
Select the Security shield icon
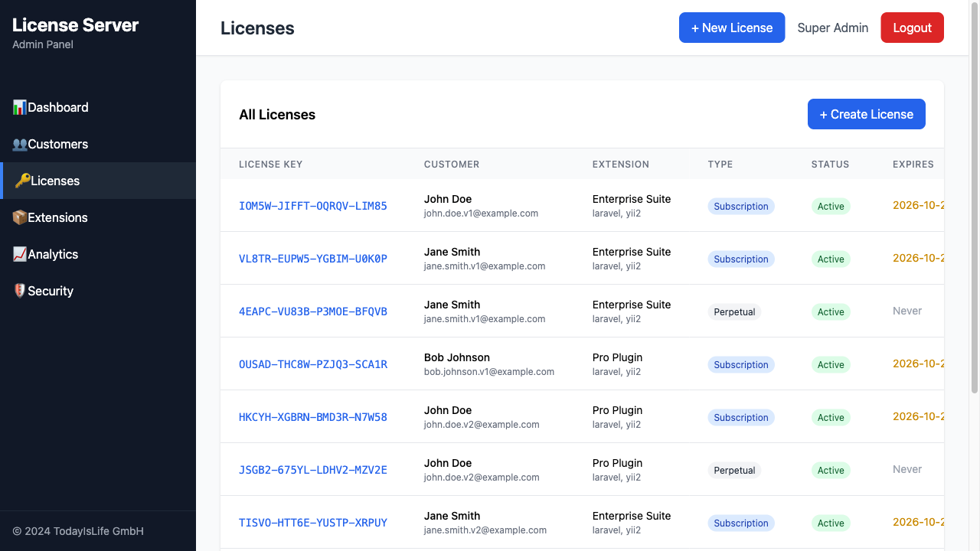(20, 291)
